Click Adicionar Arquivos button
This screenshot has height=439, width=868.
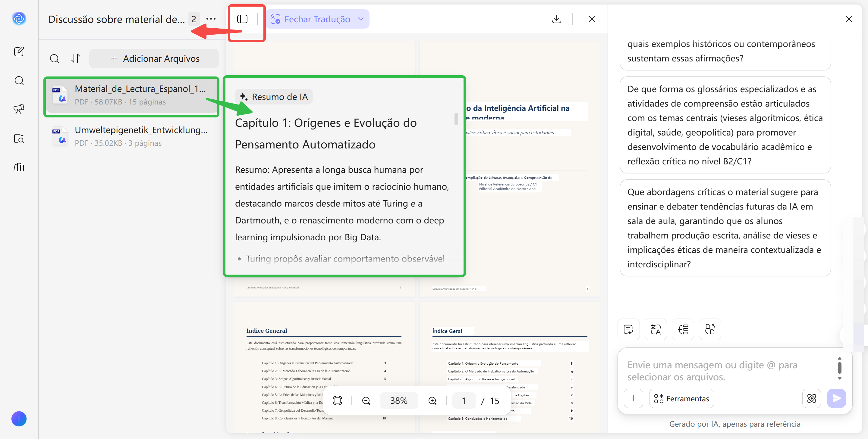click(154, 59)
